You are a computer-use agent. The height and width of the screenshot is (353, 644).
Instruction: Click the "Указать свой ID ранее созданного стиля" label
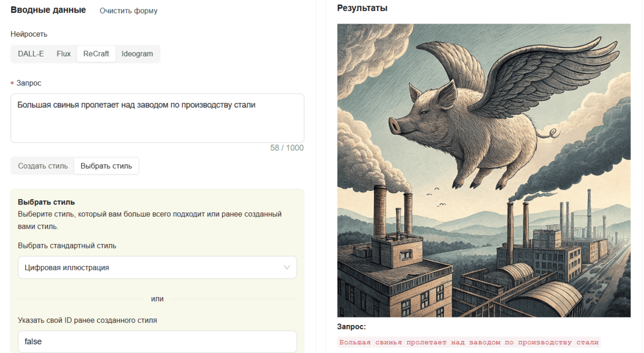tap(87, 320)
